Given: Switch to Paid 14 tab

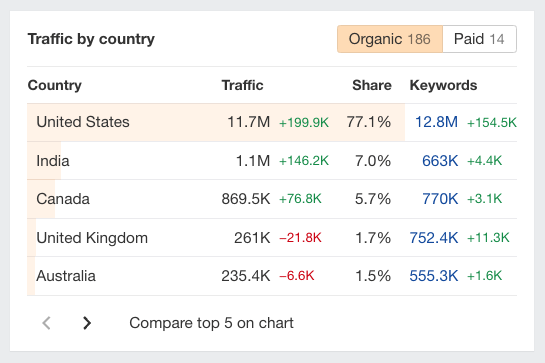Looking at the screenshot, I should click(x=479, y=39).
